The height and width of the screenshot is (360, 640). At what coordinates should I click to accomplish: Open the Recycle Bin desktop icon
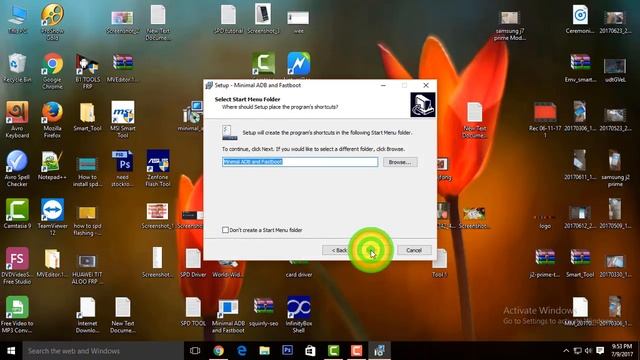pos(17,69)
